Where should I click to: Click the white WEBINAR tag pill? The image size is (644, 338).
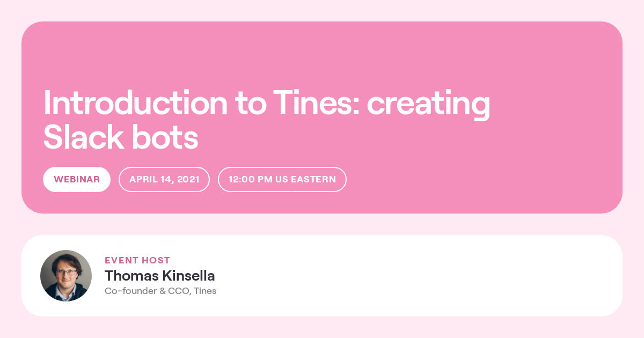77,179
